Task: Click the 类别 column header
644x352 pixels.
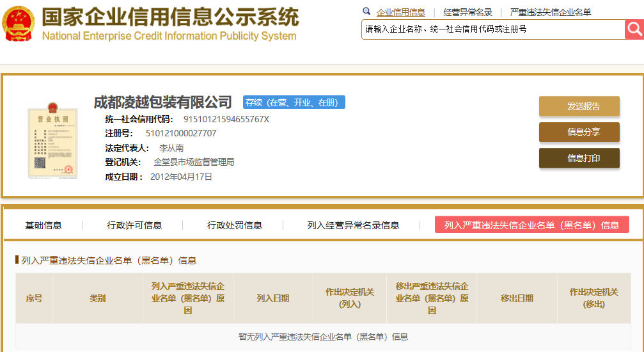Action: click(x=98, y=298)
